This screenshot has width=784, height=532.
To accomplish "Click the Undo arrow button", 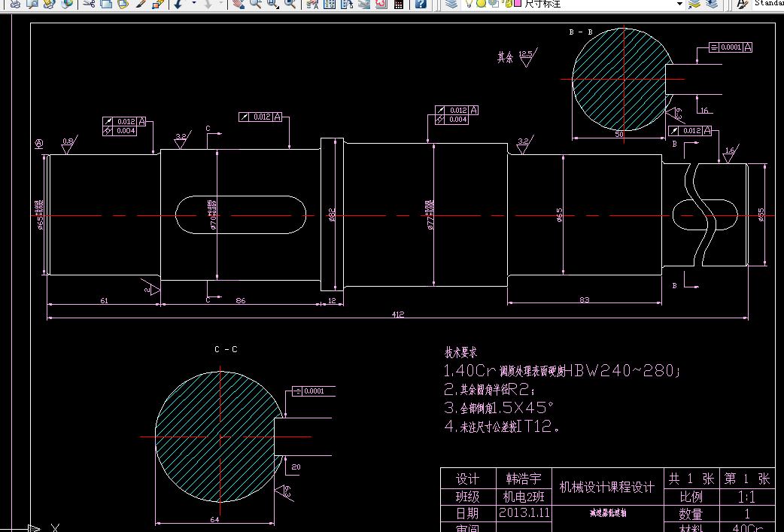I will point(178,4).
